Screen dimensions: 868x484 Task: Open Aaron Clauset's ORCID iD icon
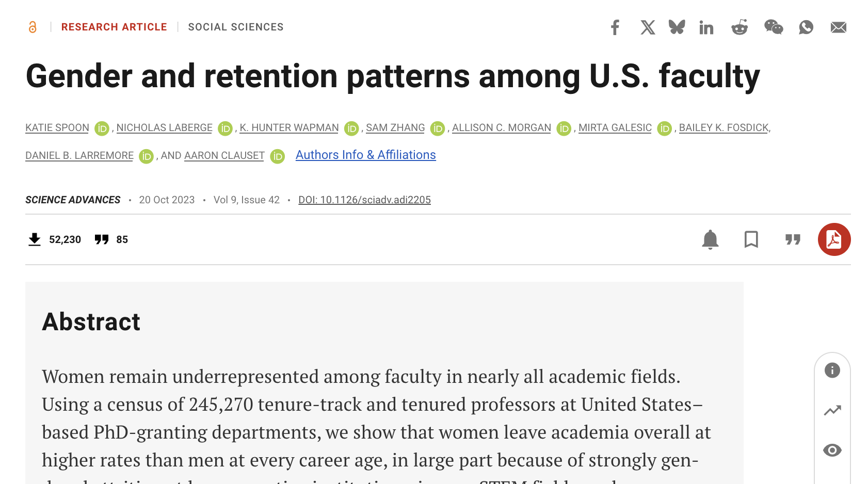point(278,156)
